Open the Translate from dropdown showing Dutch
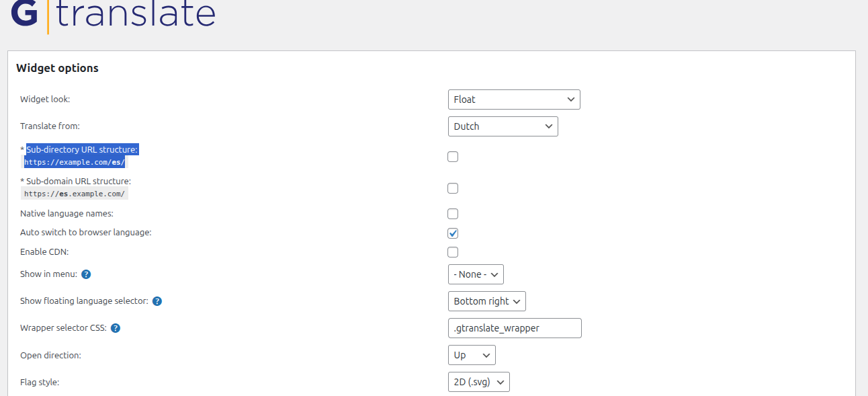This screenshot has height=396, width=868. tap(503, 126)
